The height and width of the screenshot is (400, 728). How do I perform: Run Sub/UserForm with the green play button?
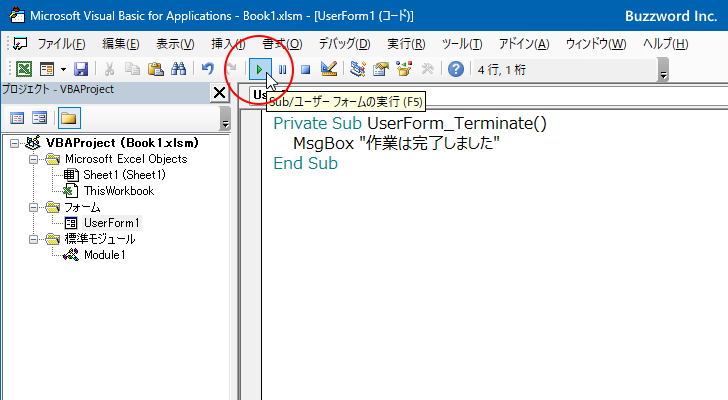point(260,70)
